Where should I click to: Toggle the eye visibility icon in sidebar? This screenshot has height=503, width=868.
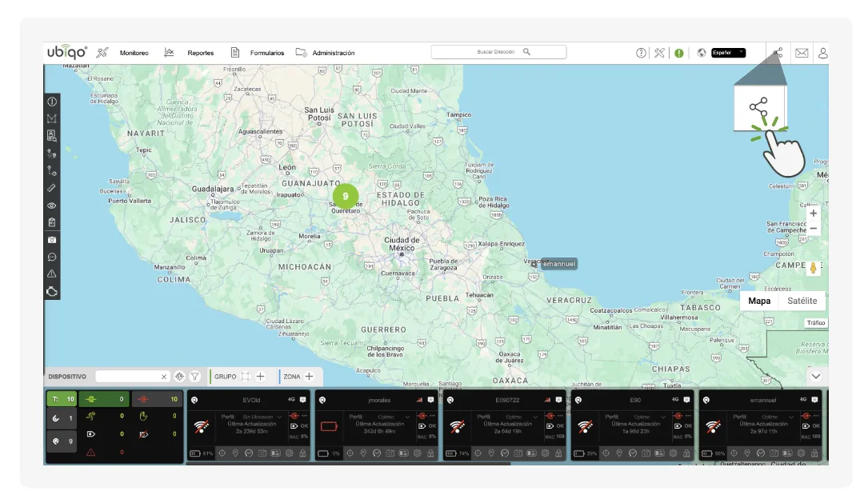click(x=52, y=206)
